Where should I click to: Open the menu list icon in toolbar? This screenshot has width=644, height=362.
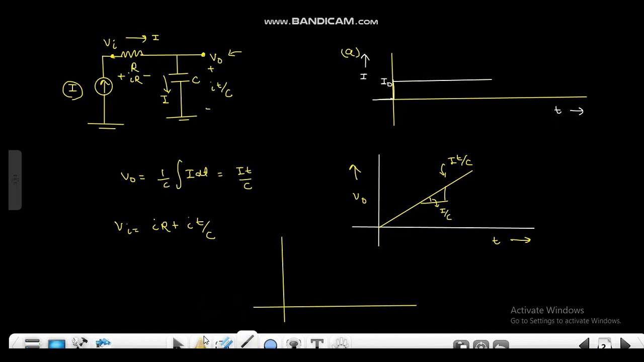32,344
